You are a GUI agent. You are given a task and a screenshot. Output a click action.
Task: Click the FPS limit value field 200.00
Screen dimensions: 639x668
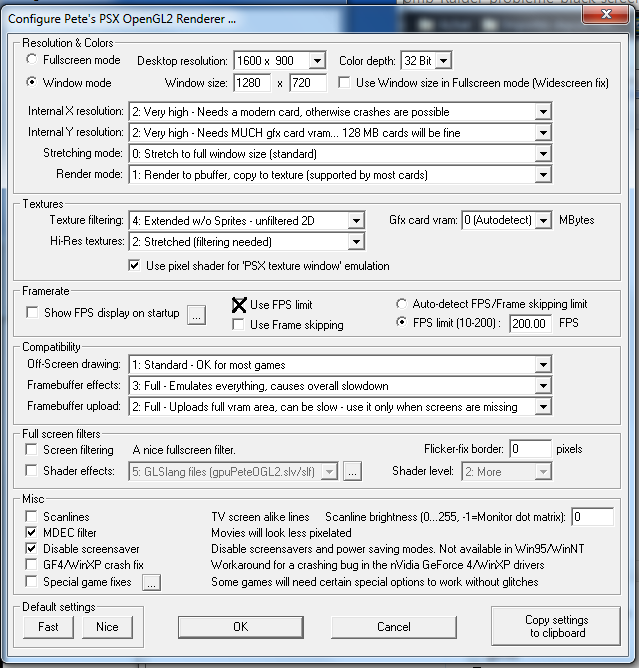530,323
